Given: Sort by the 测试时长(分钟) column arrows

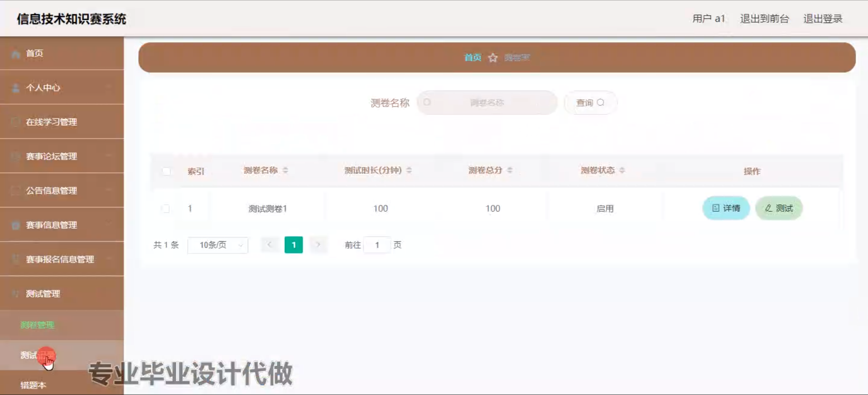Looking at the screenshot, I should pyautogui.click(x=409, y=170).
